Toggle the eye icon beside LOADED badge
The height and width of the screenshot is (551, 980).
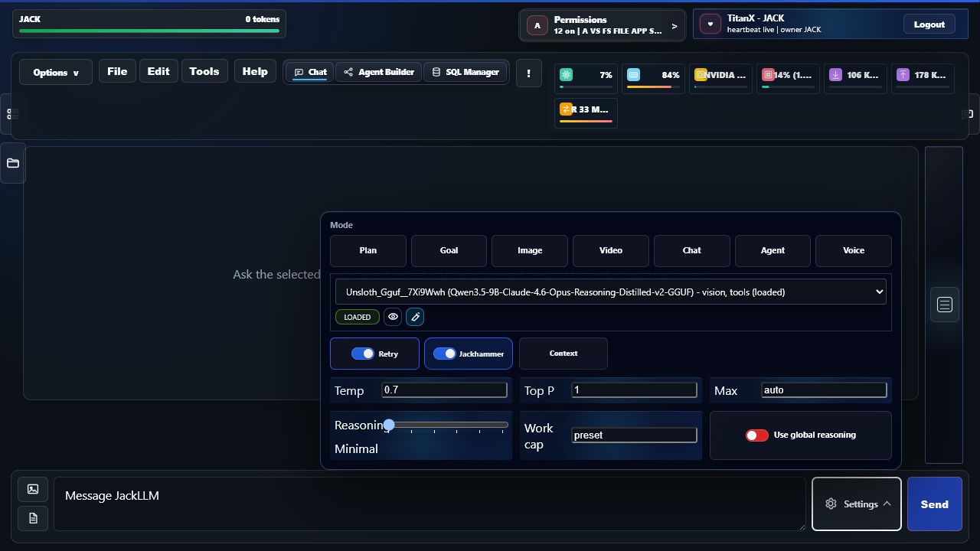[393, 317]
